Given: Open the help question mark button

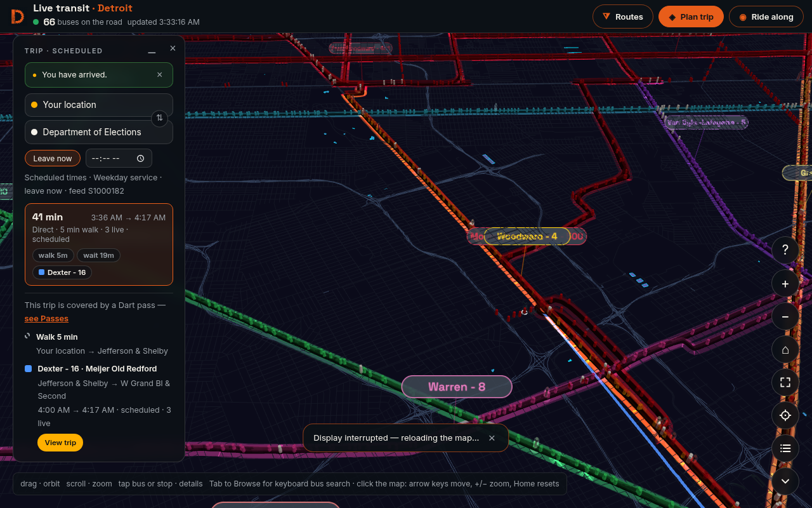Looking at the screenshot, I should point(785,250).
